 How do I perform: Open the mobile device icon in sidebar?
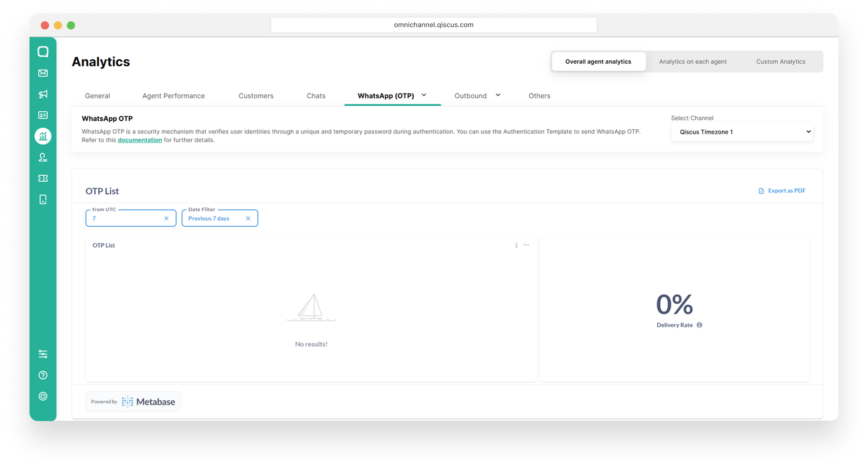(43, 199)
